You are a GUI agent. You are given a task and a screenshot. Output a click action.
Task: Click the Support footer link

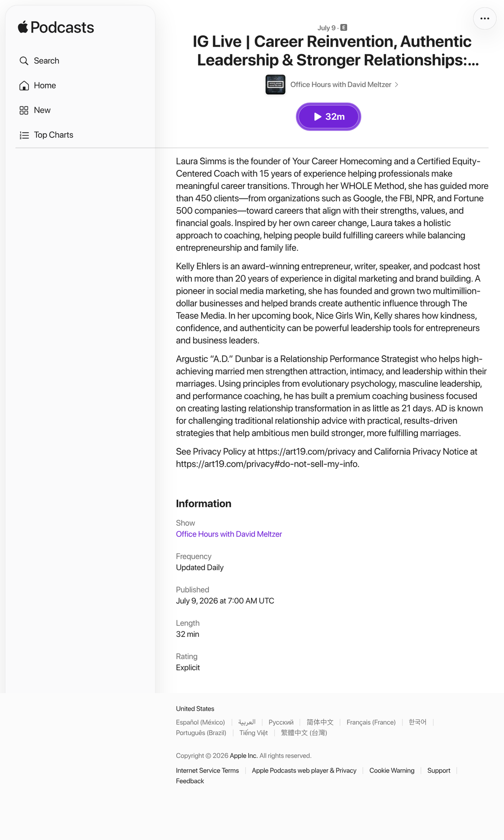[439, 770]
